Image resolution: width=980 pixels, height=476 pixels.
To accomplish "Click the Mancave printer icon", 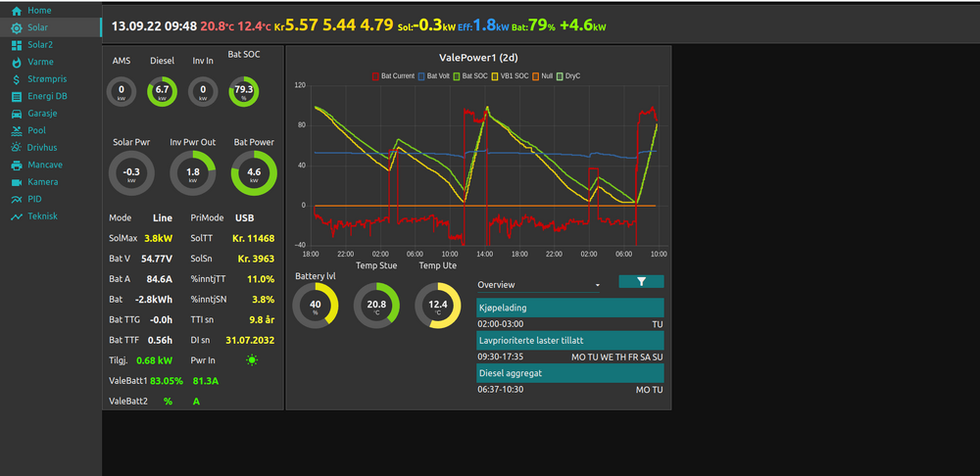I will [17, 165].
